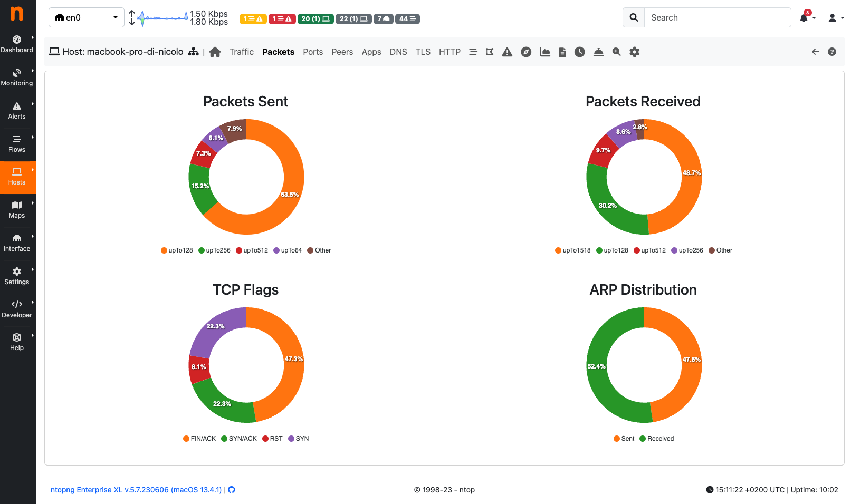Open the clock icon tab in host menu
Image resolution: width=851 pixels, height=504 pixels.
(580, 52)
